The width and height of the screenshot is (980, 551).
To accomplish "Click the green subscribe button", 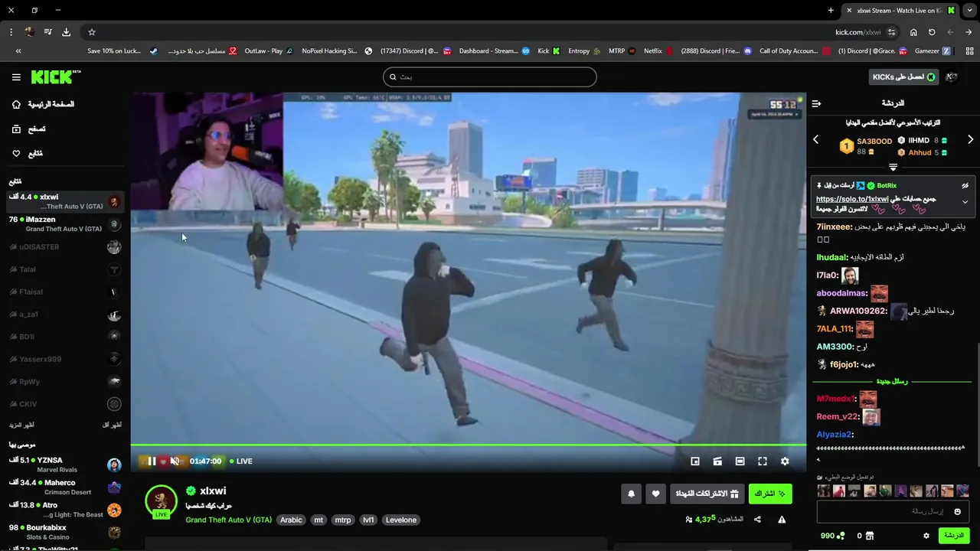I will click(x=770, y=494).
